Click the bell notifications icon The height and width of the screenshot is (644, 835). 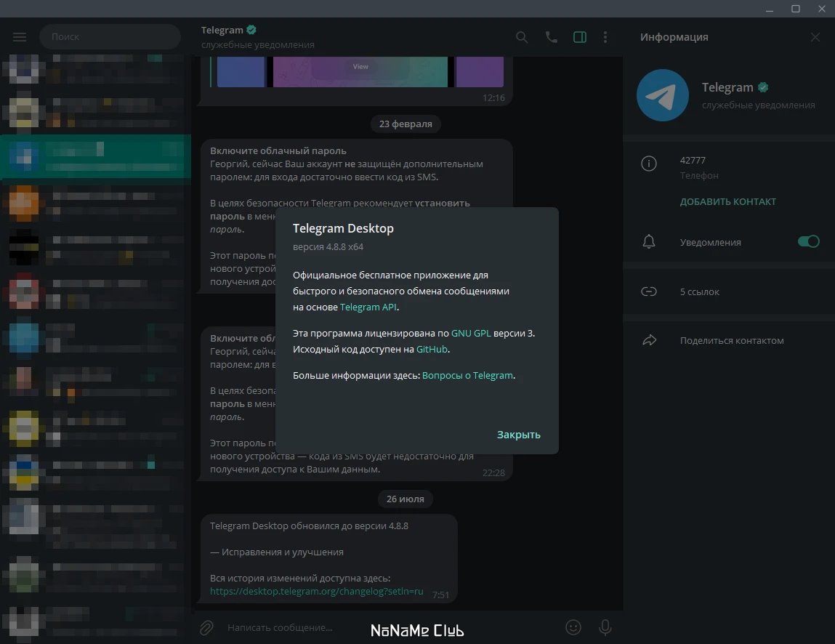(x=649, y=242)
